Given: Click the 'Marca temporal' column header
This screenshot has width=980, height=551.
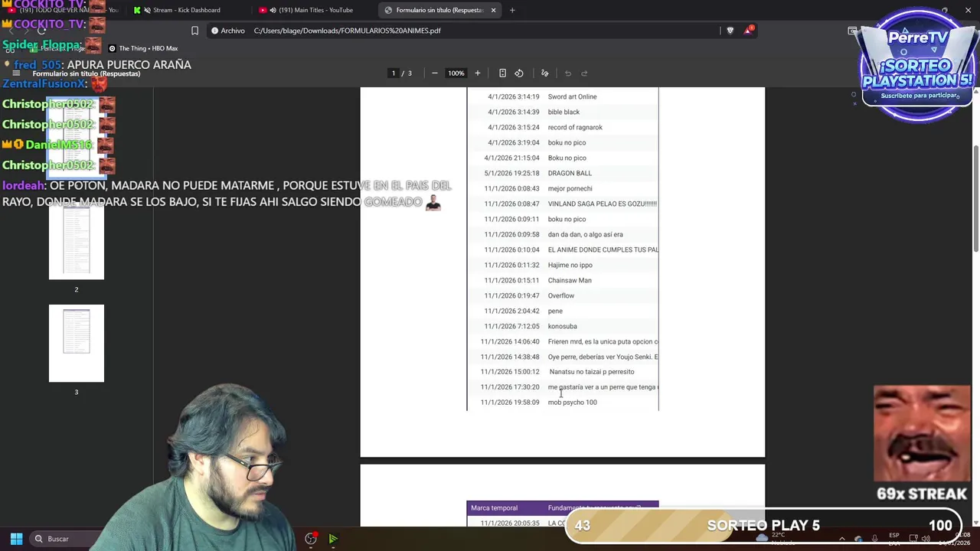Looking at the screenshot, I should pos(494,508).
